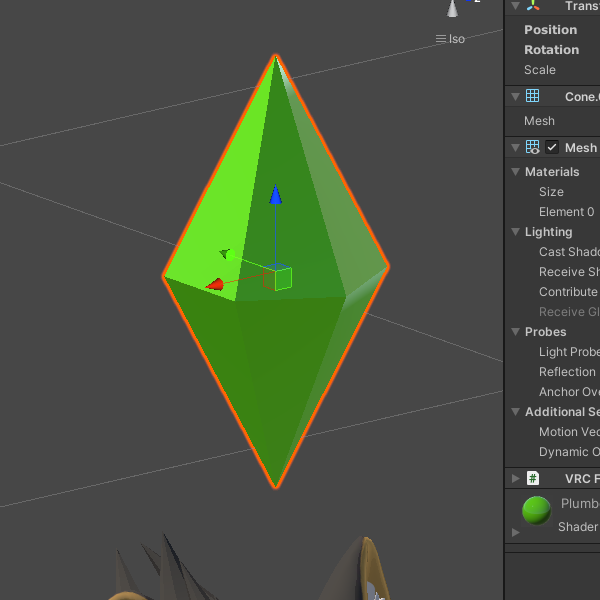Collapse the Cone mesh filter component
The height and width of the screenshot is (600, 600).
(515, 96)
